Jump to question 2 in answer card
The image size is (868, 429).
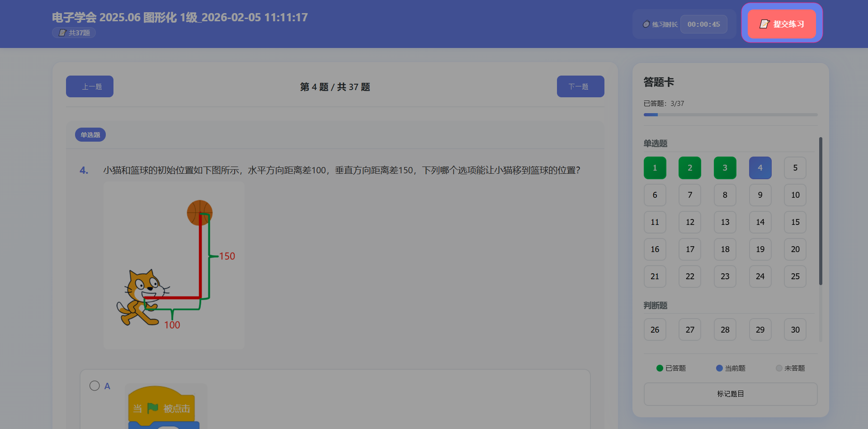click(690, 168)
